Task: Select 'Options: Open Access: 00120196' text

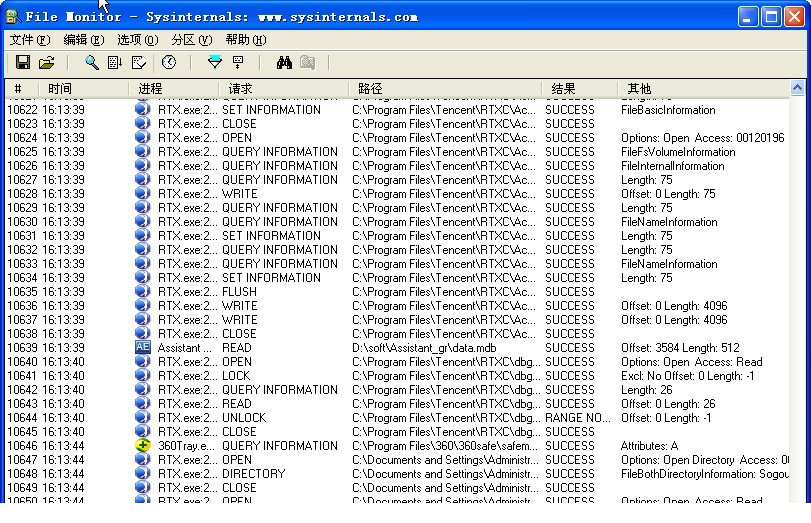Action: (702, 138)
